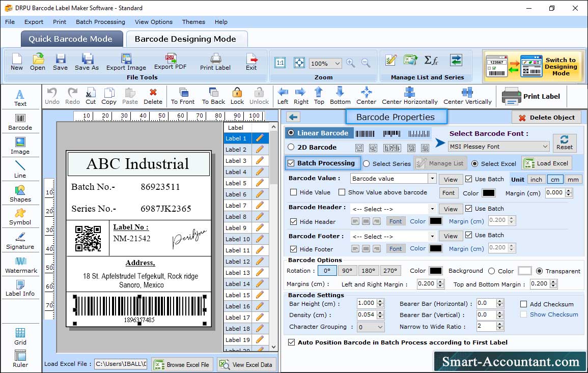Viewport: 588px width, 373px height.
Task: Open the File menu
Action: coord(10,22)
